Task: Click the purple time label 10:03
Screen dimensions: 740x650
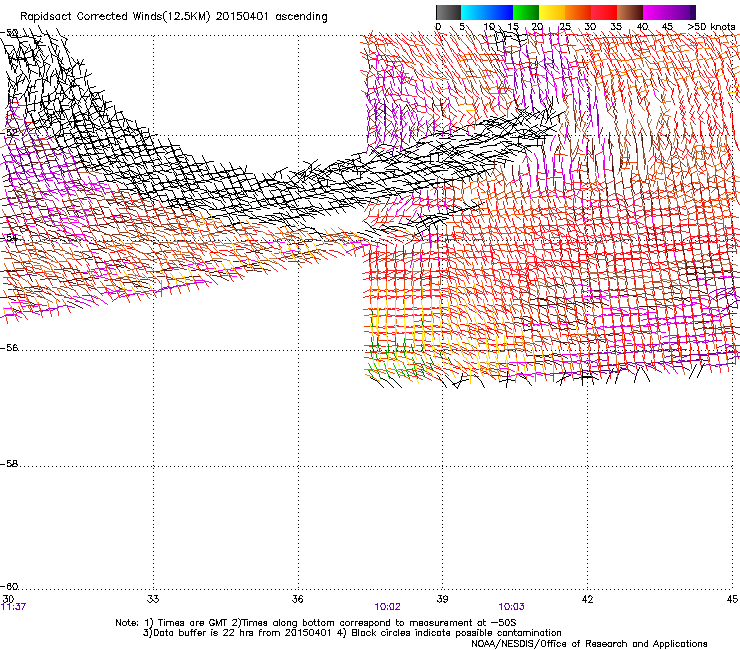Action: tap(511, 607)
